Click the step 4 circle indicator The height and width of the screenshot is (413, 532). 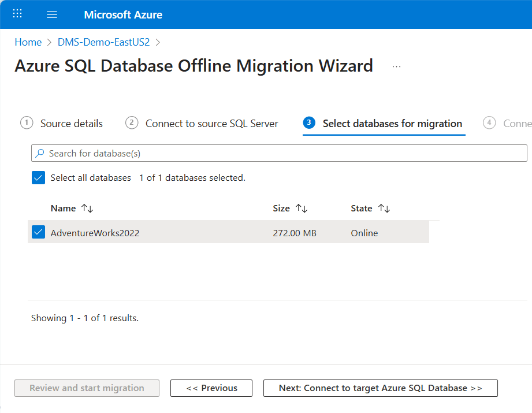pyautogui.click(x=489, y=122)
